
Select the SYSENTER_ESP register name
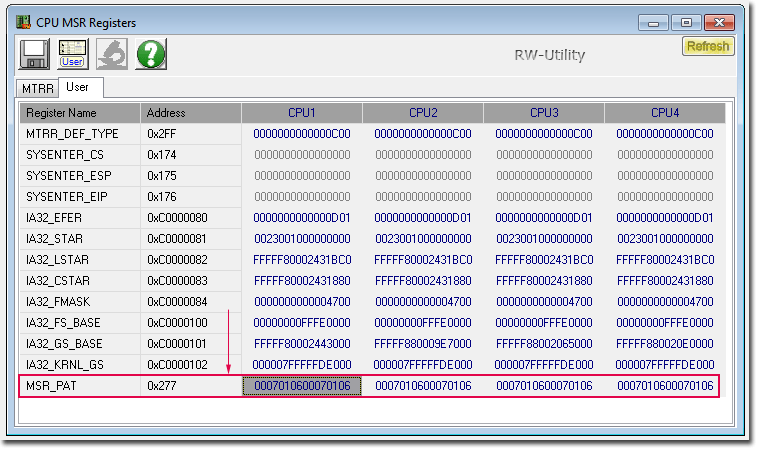pos(69,176)
